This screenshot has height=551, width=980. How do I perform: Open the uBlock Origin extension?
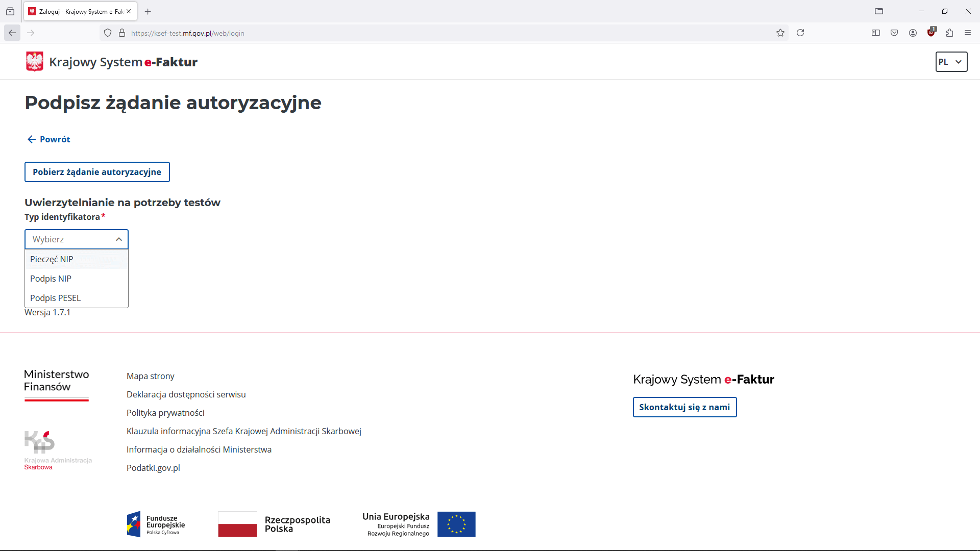931,33
